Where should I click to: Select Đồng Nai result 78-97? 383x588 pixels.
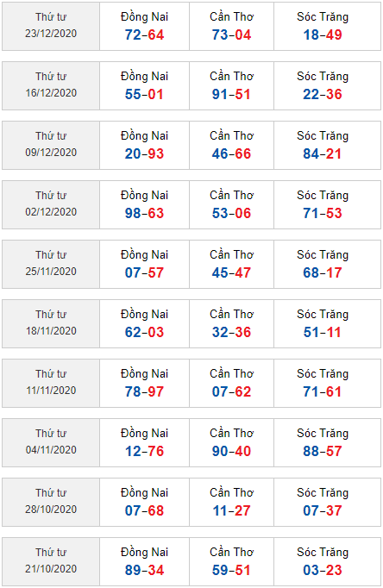[144, 392]
